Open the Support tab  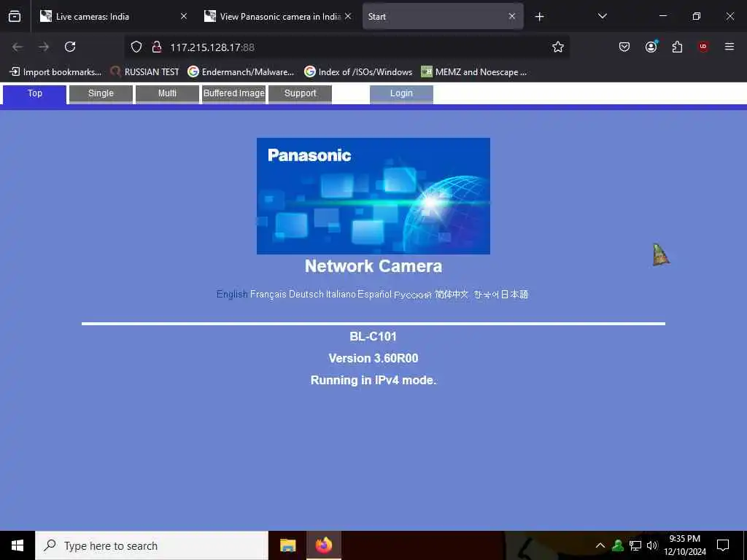coord(300,94)
